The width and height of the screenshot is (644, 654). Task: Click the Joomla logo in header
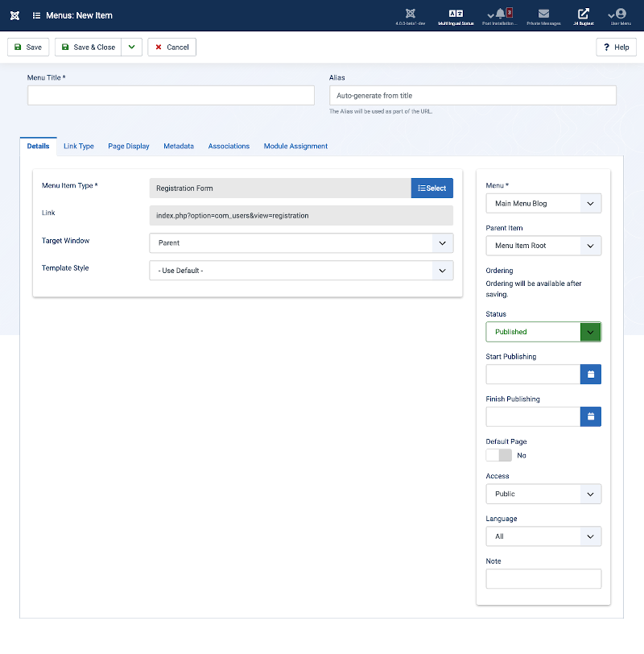14,15
